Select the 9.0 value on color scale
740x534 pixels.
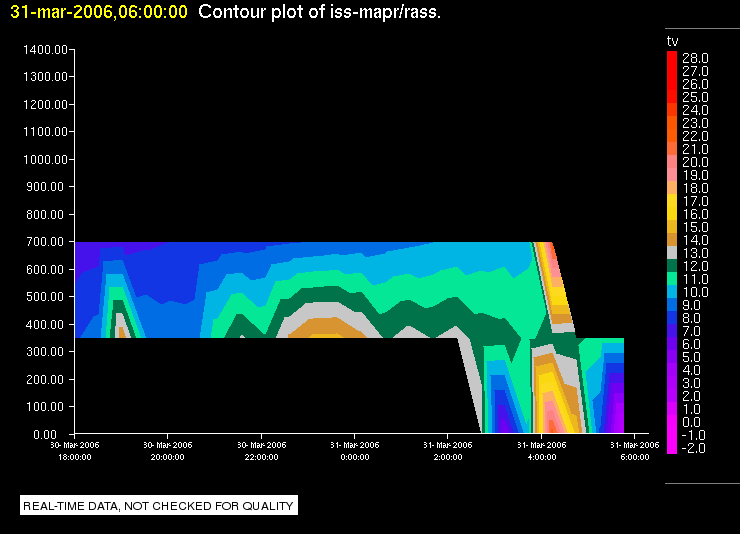[x=691, y=305]
